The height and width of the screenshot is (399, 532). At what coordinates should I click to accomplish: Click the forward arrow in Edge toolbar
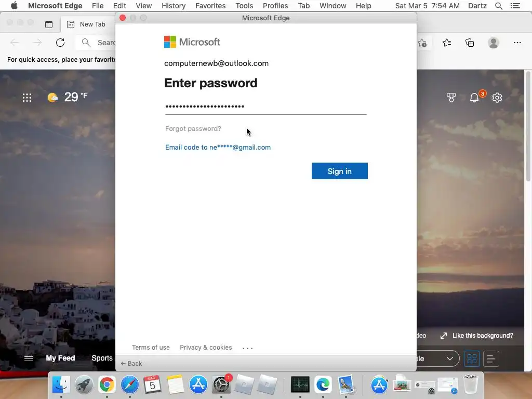click(37, 43)
